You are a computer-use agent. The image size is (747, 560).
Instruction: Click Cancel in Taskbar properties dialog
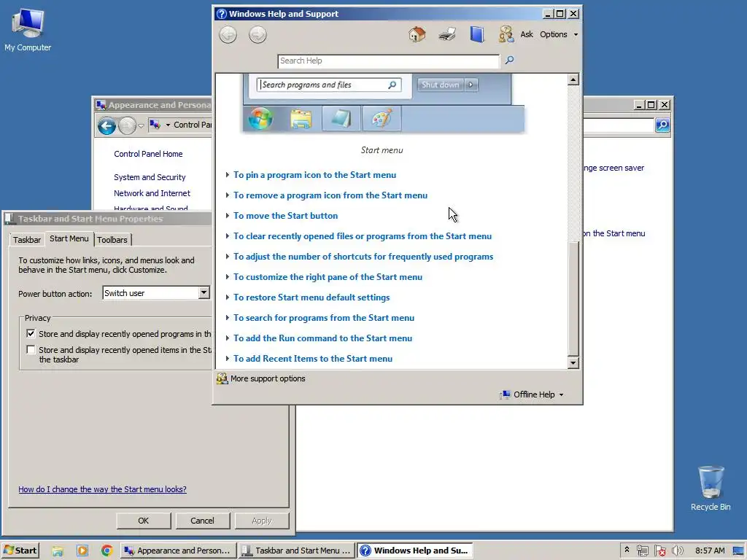click(x=203, y=521)
